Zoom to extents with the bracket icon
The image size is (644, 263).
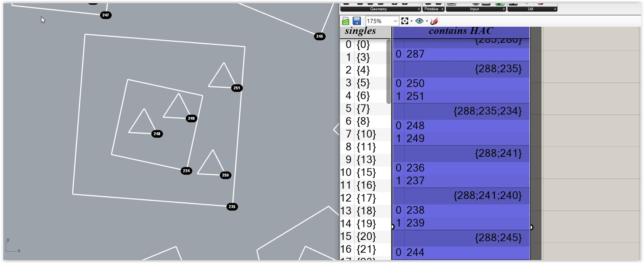[406, 21]
